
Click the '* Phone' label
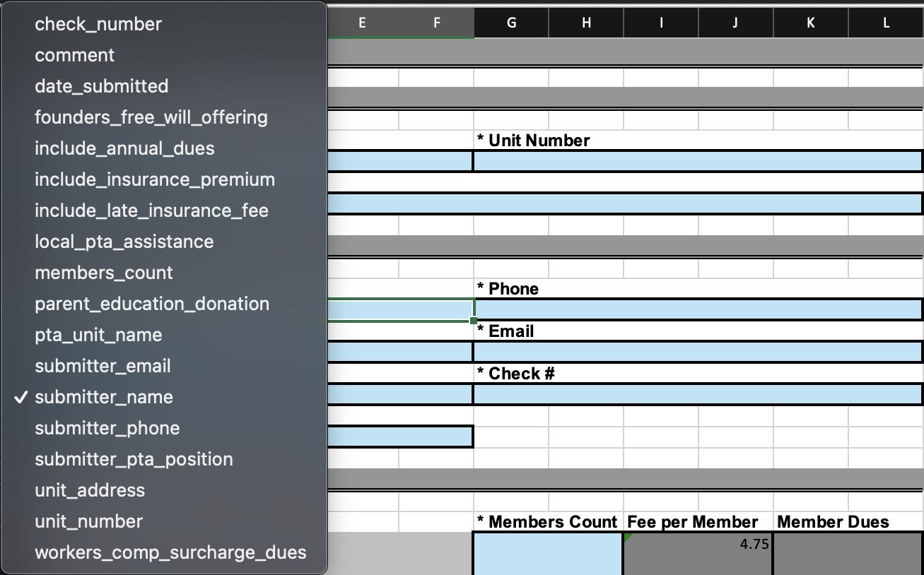(x=508, y=289)
